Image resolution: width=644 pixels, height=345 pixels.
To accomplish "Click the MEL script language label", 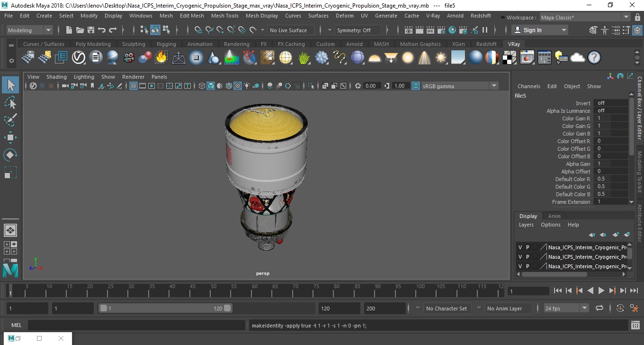I will 17,326.
